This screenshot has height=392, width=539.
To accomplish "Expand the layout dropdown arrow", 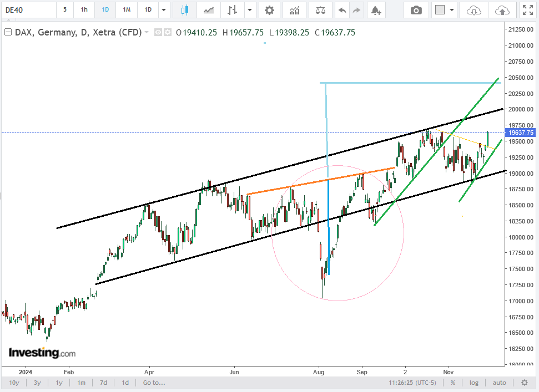I will 452,10.
